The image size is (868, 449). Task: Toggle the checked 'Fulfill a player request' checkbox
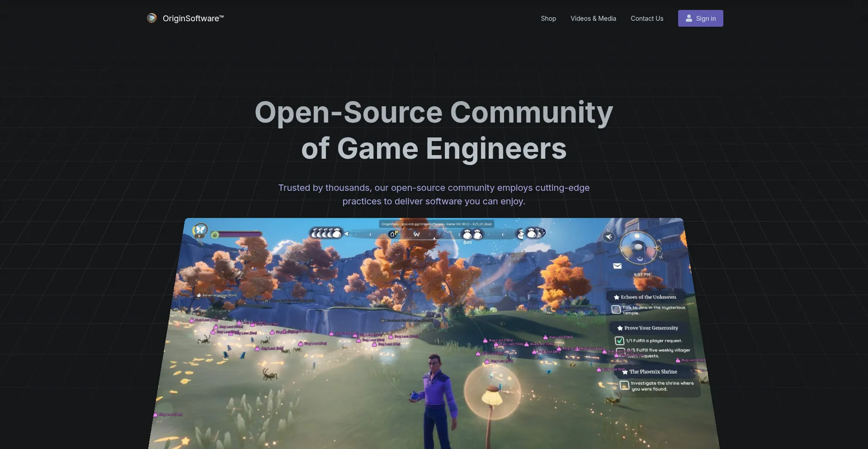pos(619,341)
